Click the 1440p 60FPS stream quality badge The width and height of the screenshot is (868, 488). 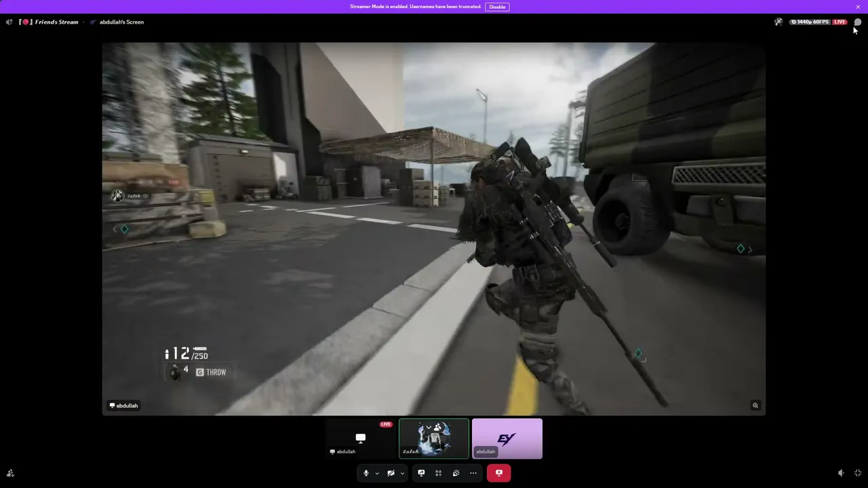tap(810, 22)
